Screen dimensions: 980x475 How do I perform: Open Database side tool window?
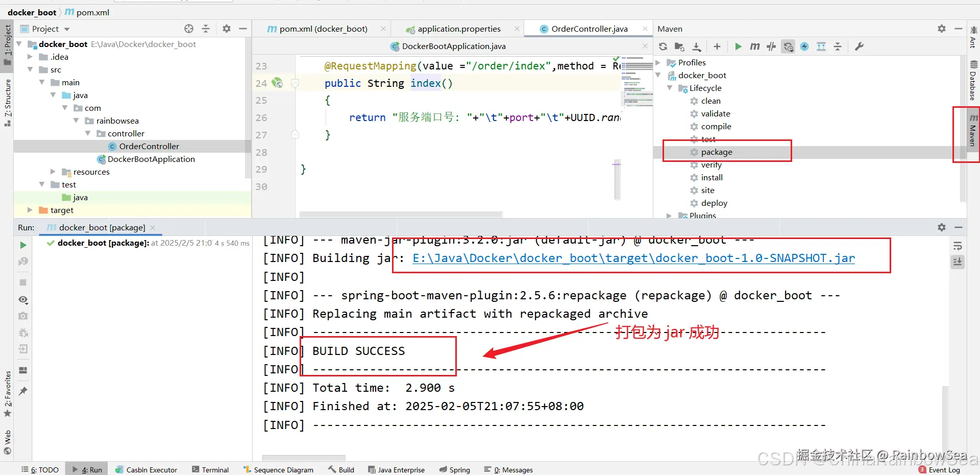pos(973,81)
